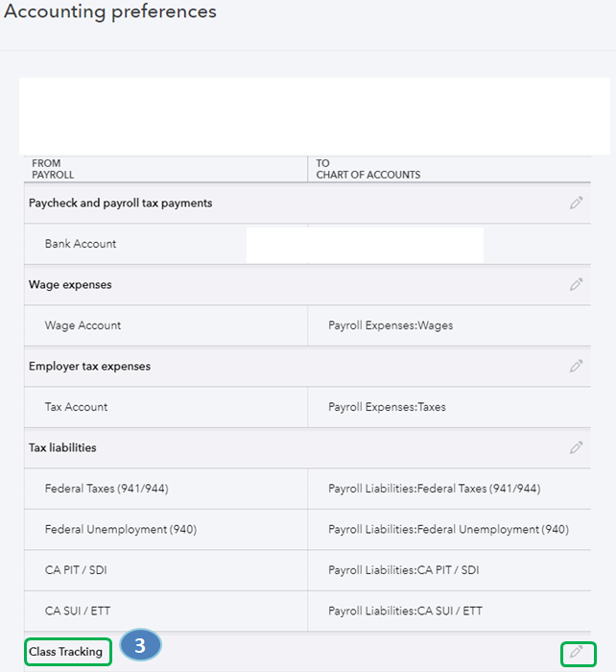Image resolution: width=616 pixels, height=672 pixels.
Task: Select the Bank Account row label
Action: [81, 244]
